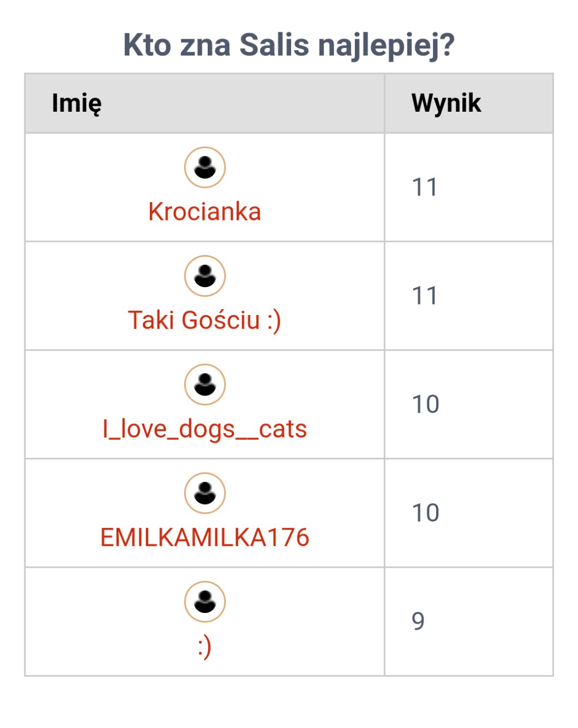Click the score 10 for I_love_dogs__cats
The image size is (578, 728).
[425, 404]
